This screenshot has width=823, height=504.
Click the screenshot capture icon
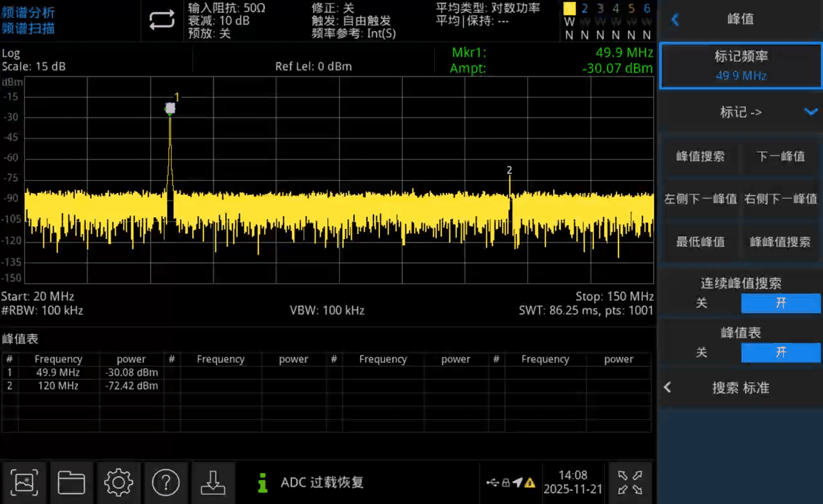tap(24, 482)
